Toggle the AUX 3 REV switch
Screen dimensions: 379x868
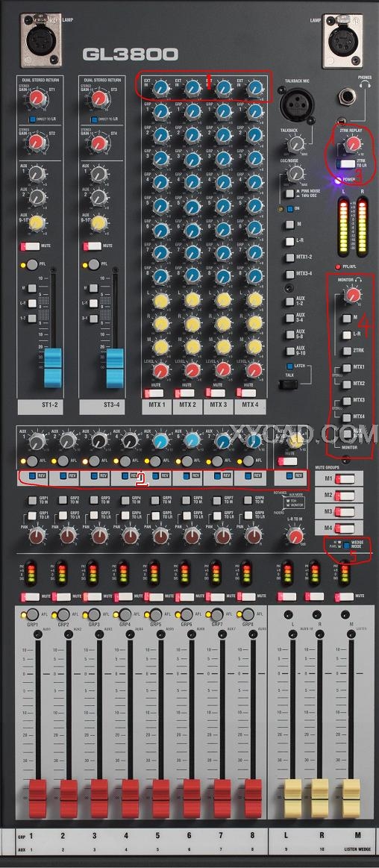pos(95,475)
